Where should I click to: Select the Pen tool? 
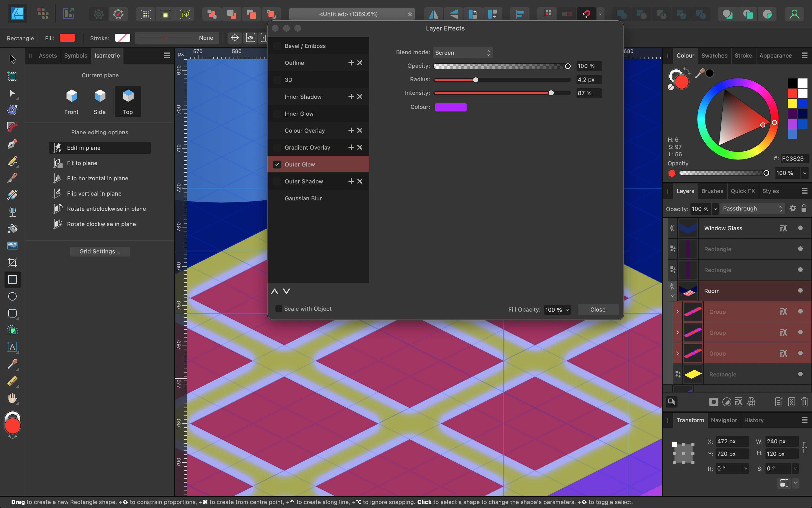(x=12, y=144)
